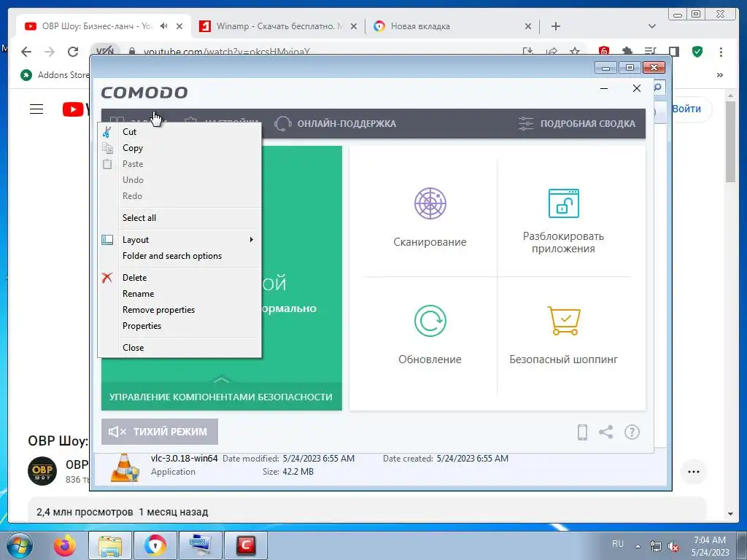Open the YouTube video more actions button
This screenshot has height=560, width=747.
click(694, 472)
